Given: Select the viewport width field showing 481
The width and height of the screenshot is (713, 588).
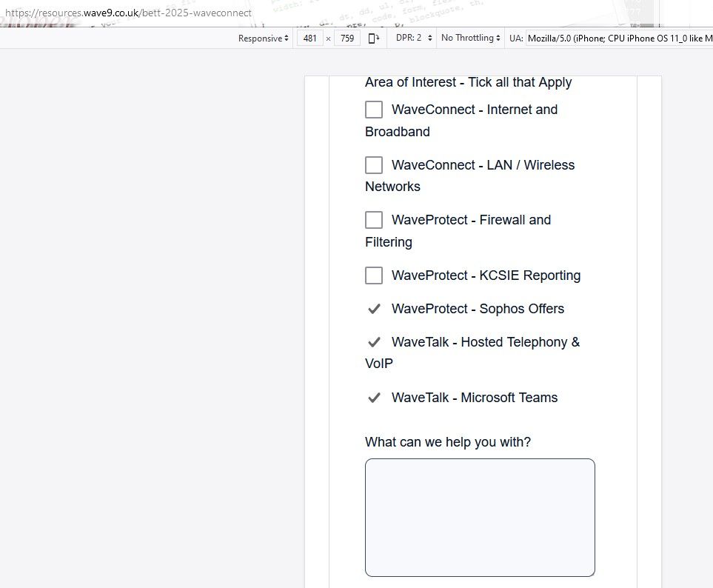Looking at the screenshot, I should click(309, 38).
